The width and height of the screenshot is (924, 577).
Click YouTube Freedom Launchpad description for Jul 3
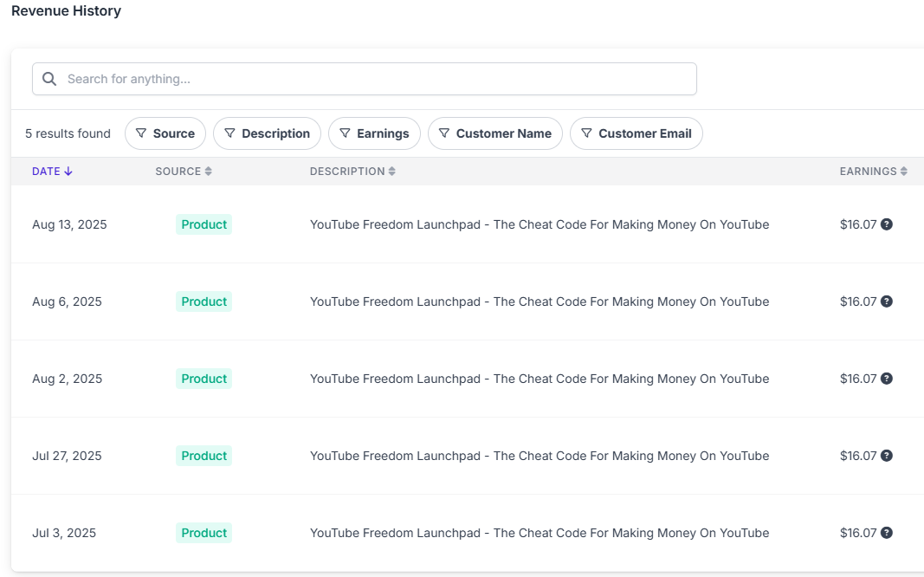click(x=540, y=534)
